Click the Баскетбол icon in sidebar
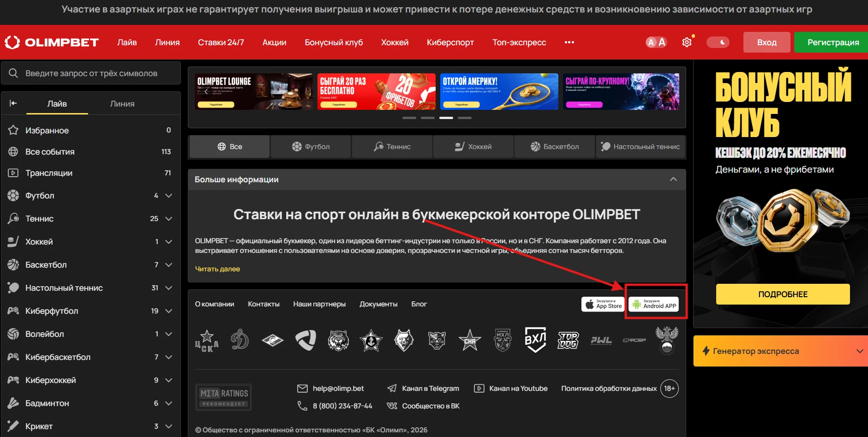Viewport: 868px width, 437px height. [x=13, y=265]
